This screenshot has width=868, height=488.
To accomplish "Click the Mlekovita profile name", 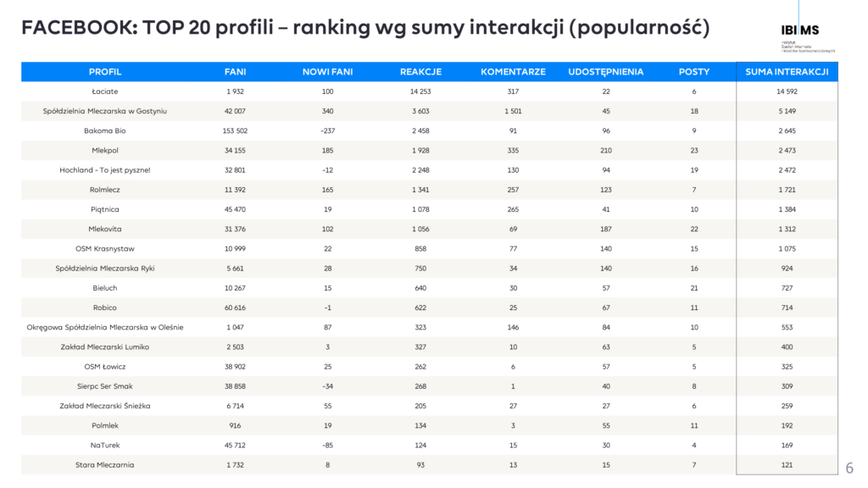I will (x=104, y=229).
